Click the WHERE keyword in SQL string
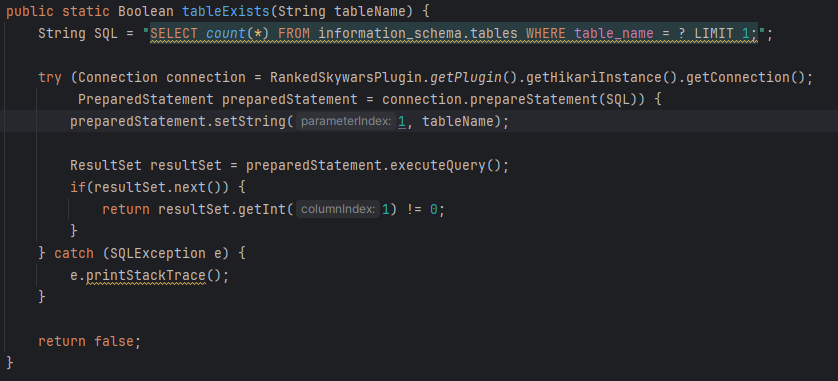Image resolution: width=838 pixels, height=381 pixels. pyautogui.click(x=546, y=34)
